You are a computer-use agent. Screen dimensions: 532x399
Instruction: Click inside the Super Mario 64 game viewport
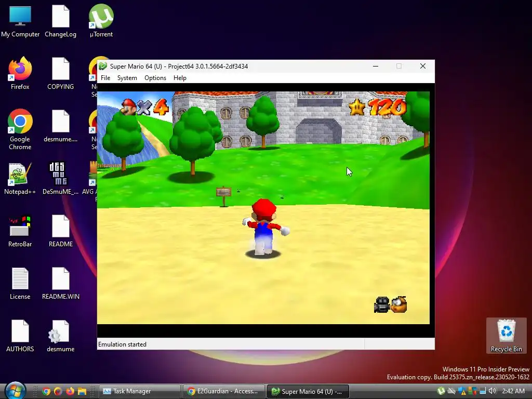tap(263, 208)
